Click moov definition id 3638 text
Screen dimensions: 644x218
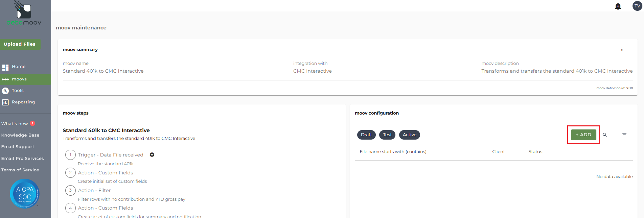click(615, 88)
